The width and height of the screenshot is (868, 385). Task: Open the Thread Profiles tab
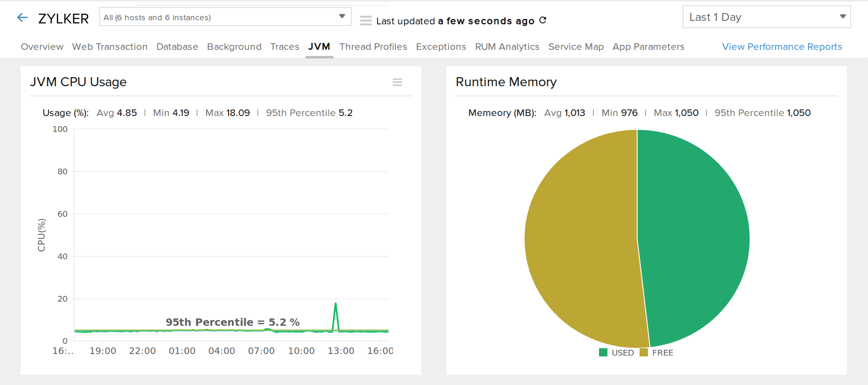coord(373,47)
